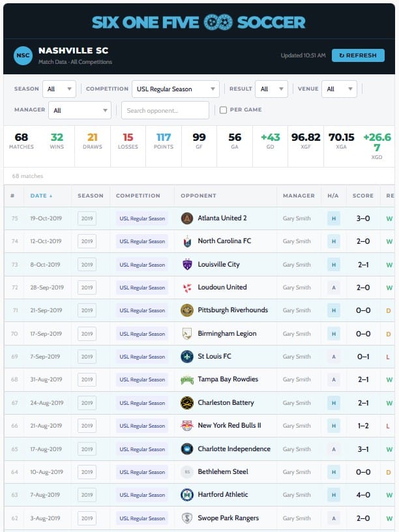
Task: Click the New York Red Bulls II logo
Action: click(x=187, y=426)
